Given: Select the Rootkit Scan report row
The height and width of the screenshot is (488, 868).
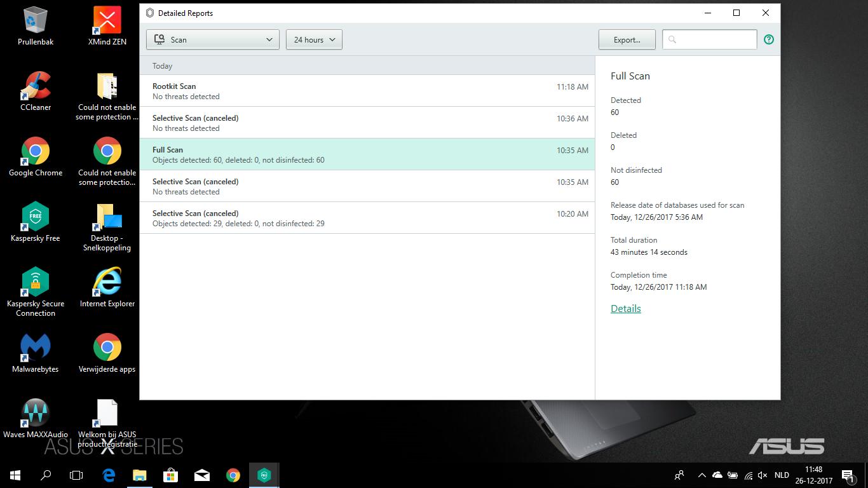Looking at the screenshot, I should click(367, 91).
